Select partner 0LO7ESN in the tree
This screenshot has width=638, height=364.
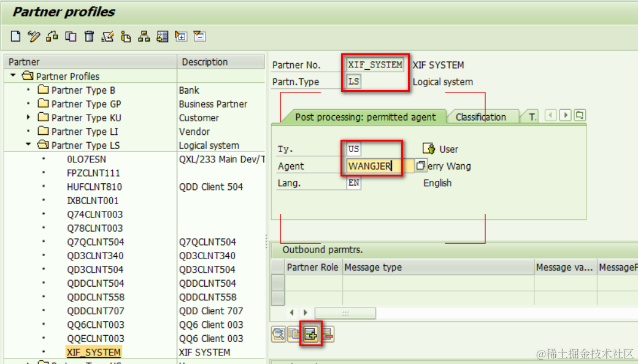86,159
